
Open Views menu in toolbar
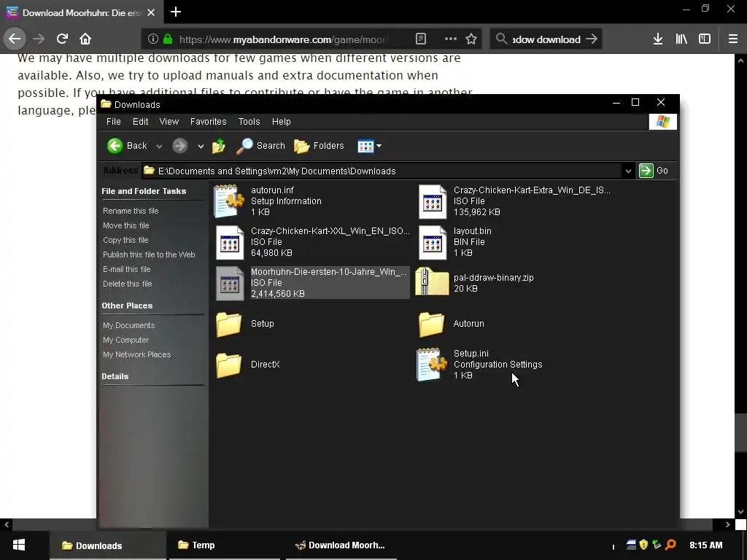click(369, 146)
